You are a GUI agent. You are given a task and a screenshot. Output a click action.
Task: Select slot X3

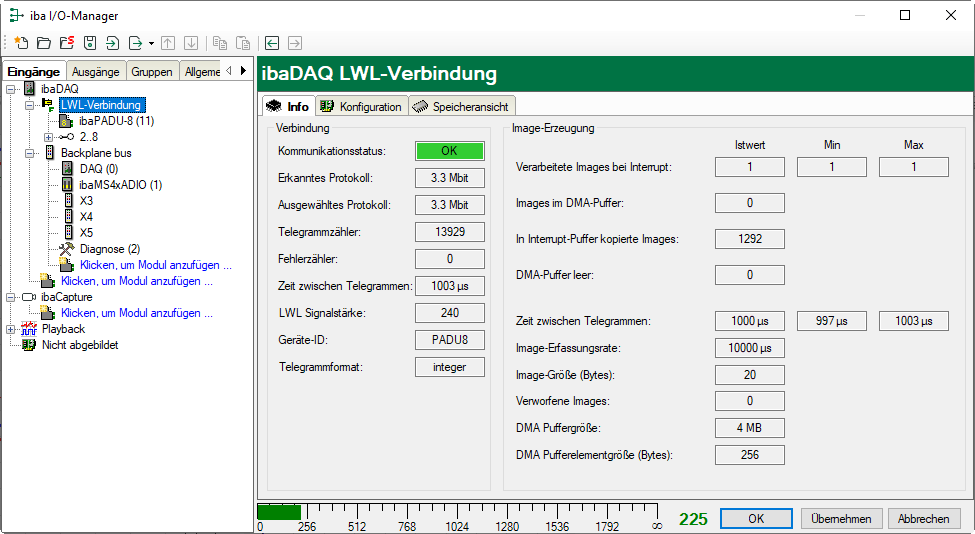[x=86, y=201]
